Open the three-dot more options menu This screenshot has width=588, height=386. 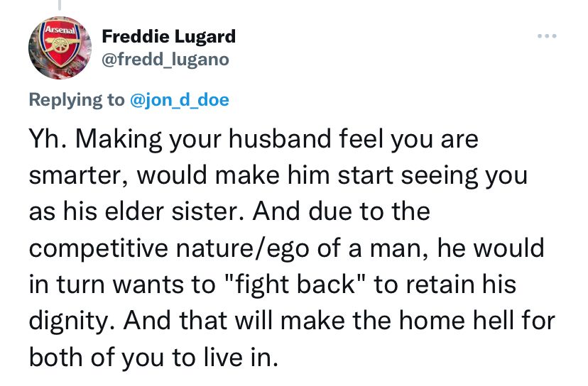[x=547, y=36]
